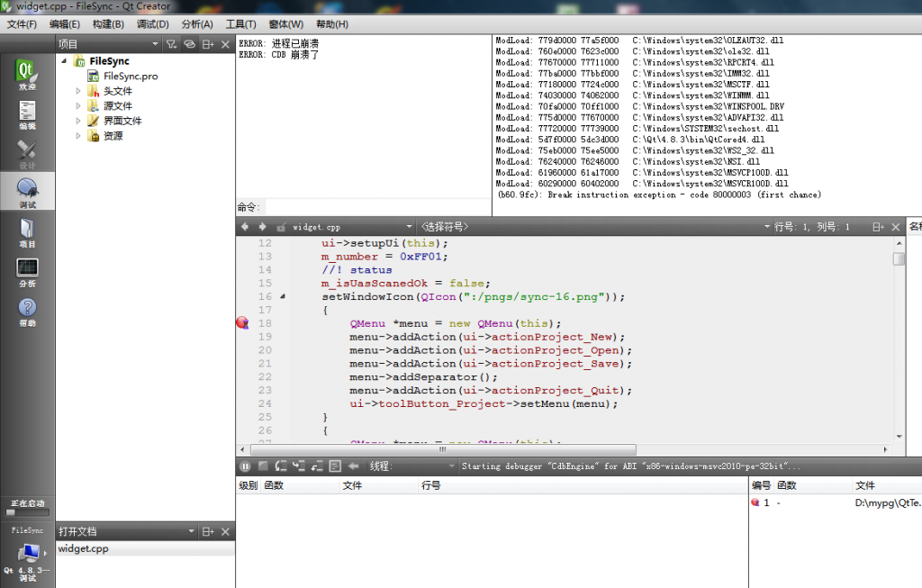Screen dimensions: 922x588
Task: Switch to 编辑 edit mode
Action: [x=27, y=114]
